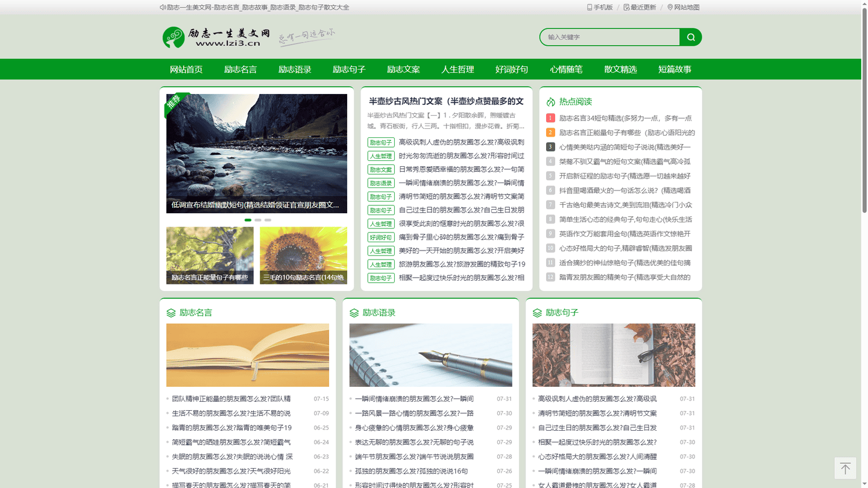The height and width of the screenshot is (488, 868).
Task: Click the 励志句子 section stack icon
Action: [537, 313]
